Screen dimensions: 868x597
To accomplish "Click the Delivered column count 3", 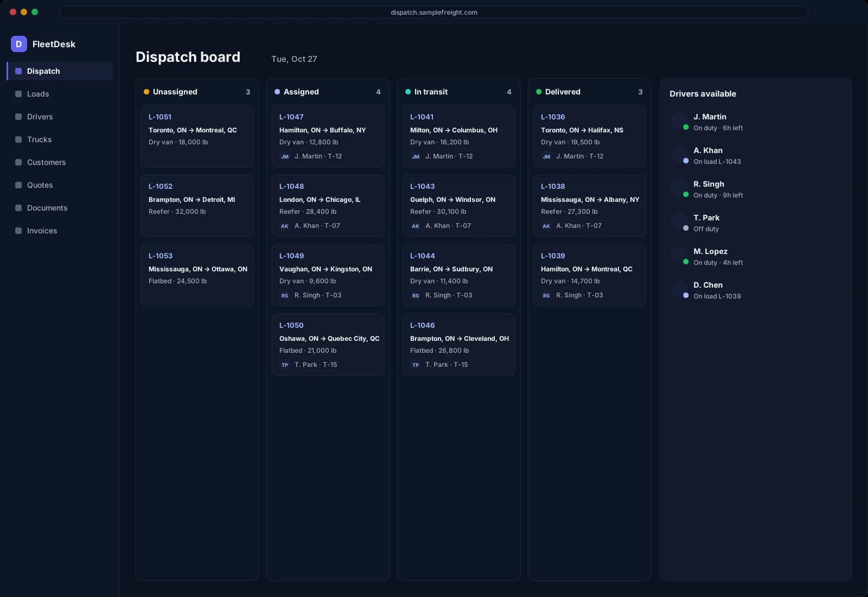I will [x=640, y=92].
